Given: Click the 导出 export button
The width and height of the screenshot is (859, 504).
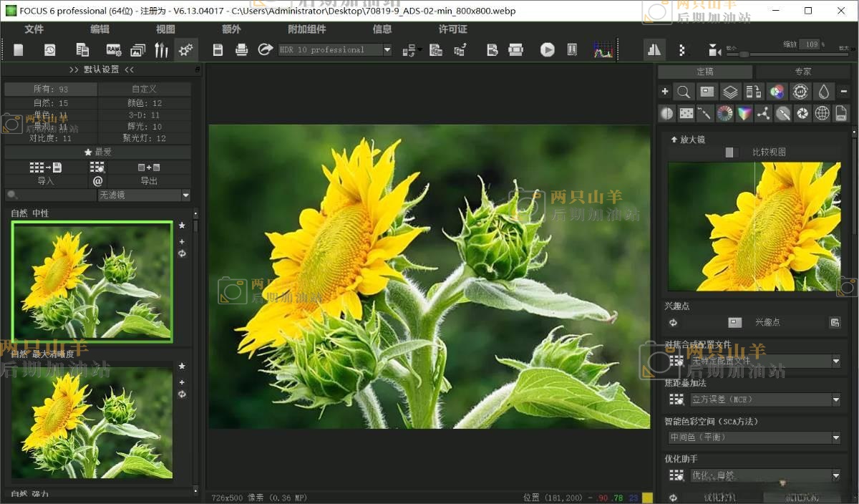Looking at the screenshot, I should pos(149,181).
